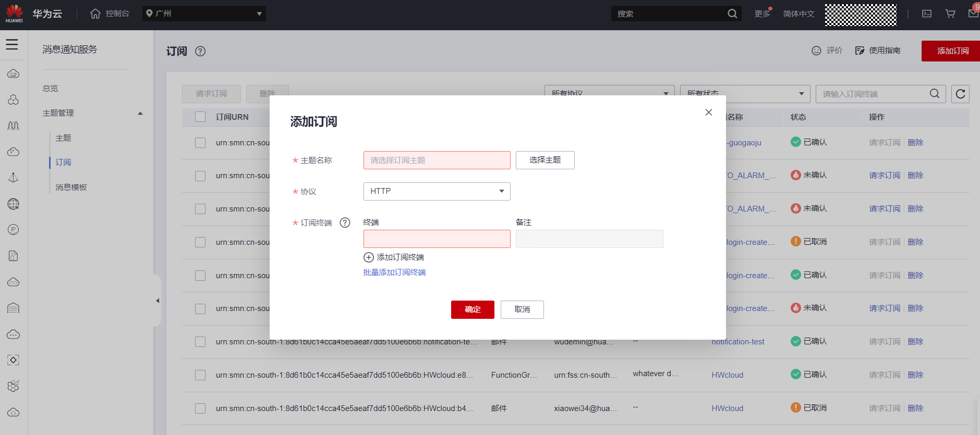
Task: Open the 使用指南 guide icon
Action: point(860,51)
